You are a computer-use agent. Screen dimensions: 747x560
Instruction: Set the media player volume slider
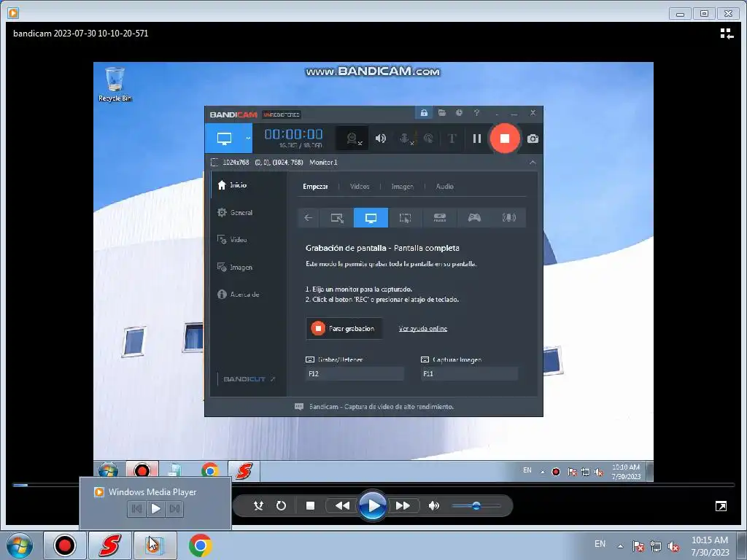[x=476, y=506]
